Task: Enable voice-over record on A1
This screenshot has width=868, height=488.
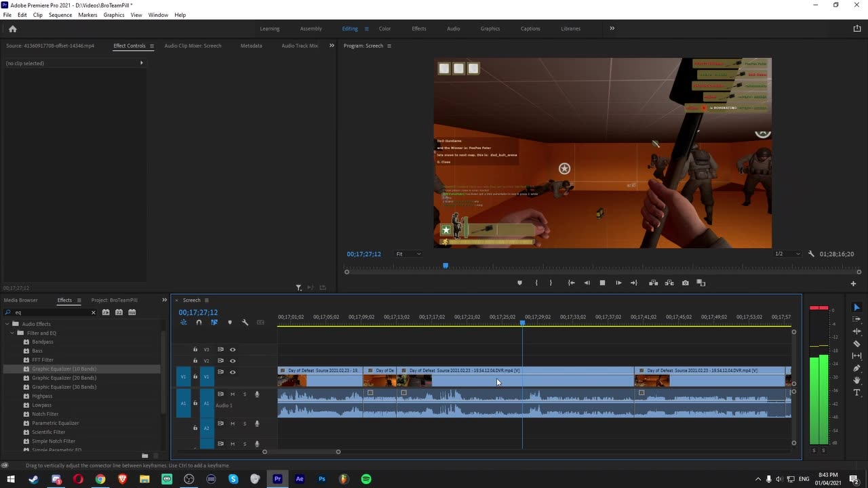Action: [x=257, y=394]
